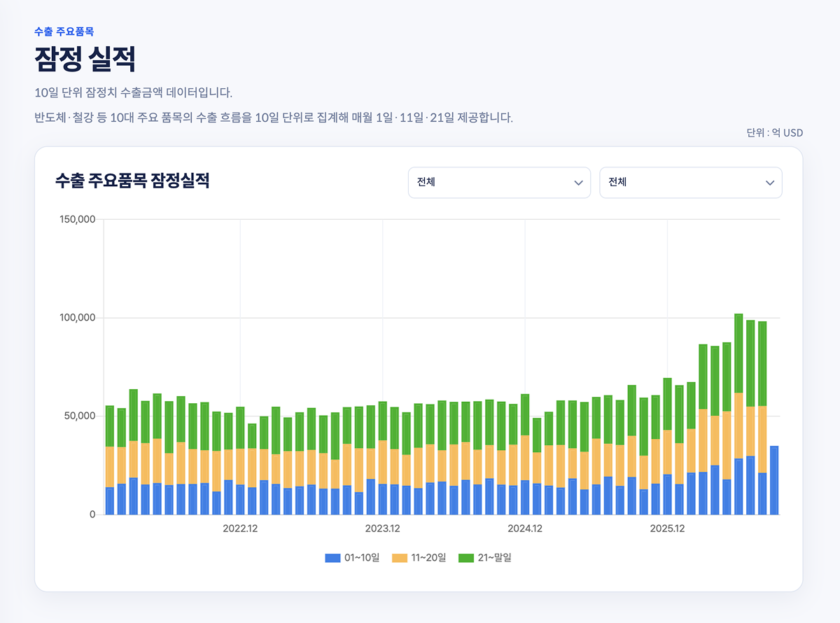Click the '단위 : 억 USD' unit note

pos(775,133)
